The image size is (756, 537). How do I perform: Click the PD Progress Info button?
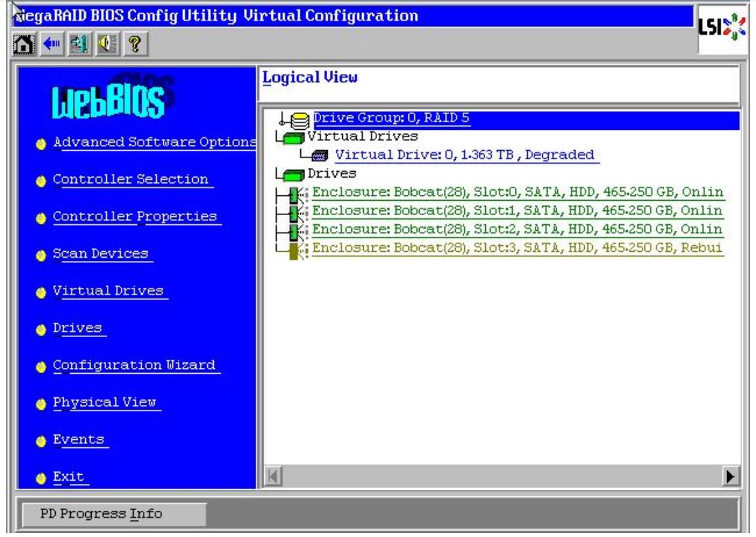click(114, 514)
